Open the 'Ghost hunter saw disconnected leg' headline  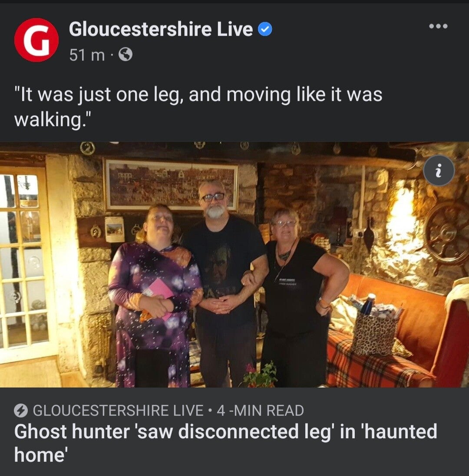[x=225, y=443]
